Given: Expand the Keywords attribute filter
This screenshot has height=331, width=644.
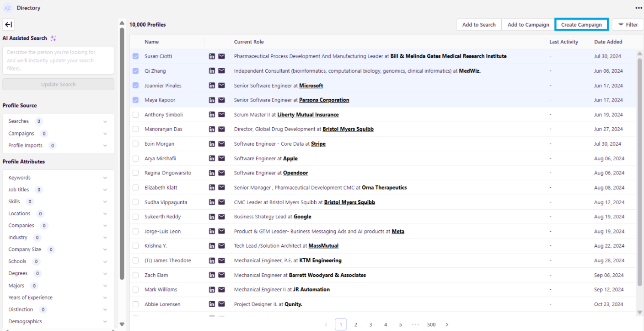Looking at the screenshot, I should 58,178.
